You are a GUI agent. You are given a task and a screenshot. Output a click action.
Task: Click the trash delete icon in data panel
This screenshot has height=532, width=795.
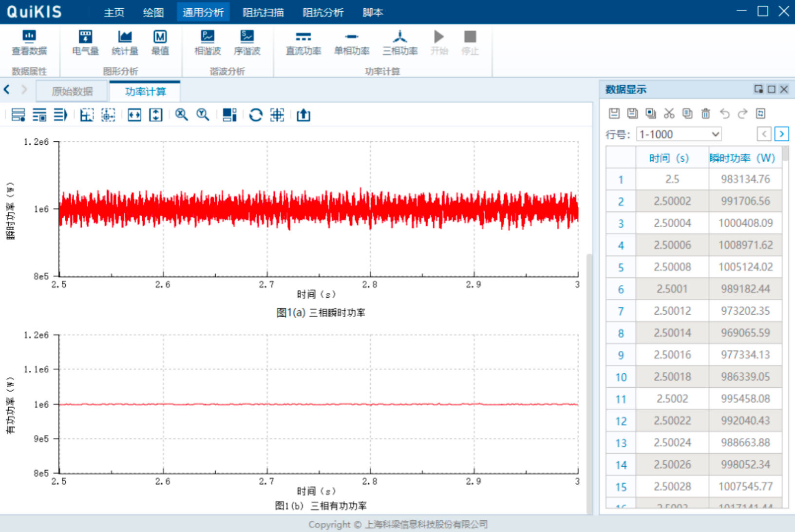(x=705, y=114)
